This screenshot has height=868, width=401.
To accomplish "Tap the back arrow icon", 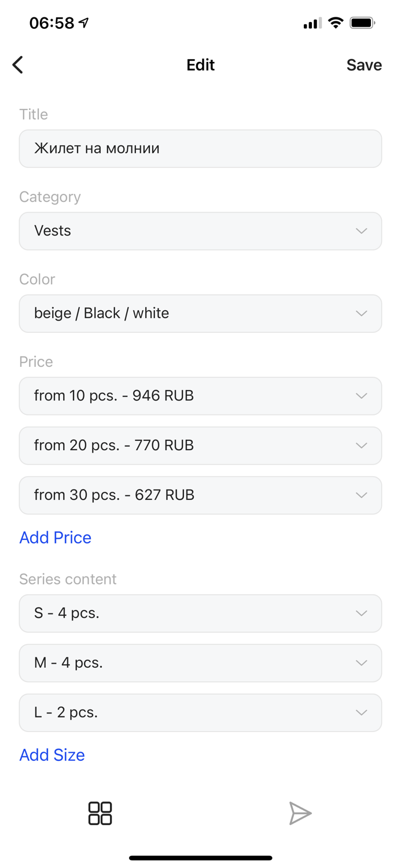I will [x=18, y=65].
